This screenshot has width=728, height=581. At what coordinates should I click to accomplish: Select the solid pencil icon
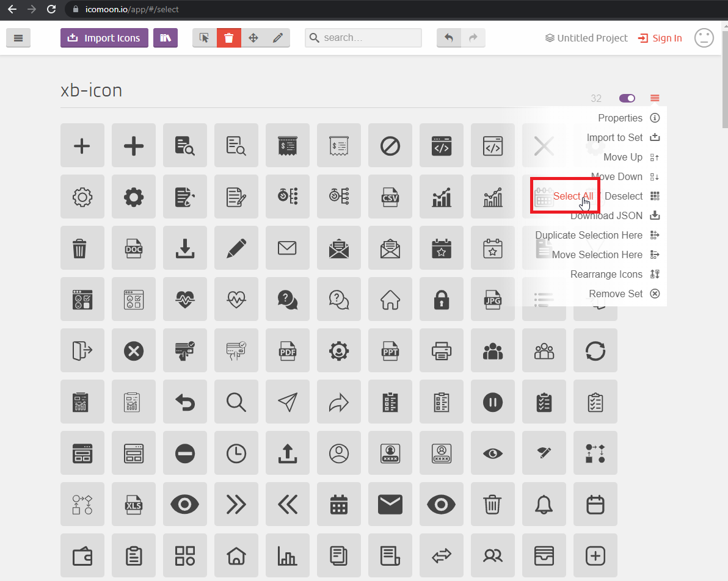(x=236, y=248)
